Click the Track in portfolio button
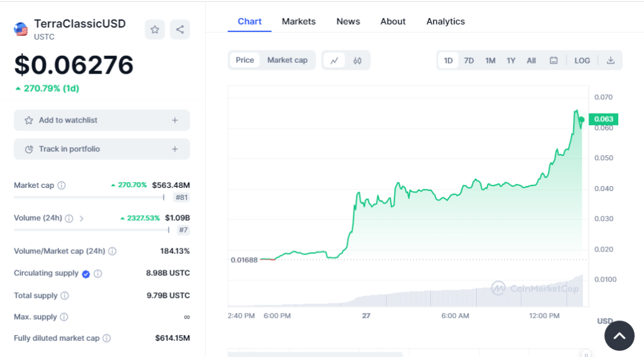 (x=102, y=149)
